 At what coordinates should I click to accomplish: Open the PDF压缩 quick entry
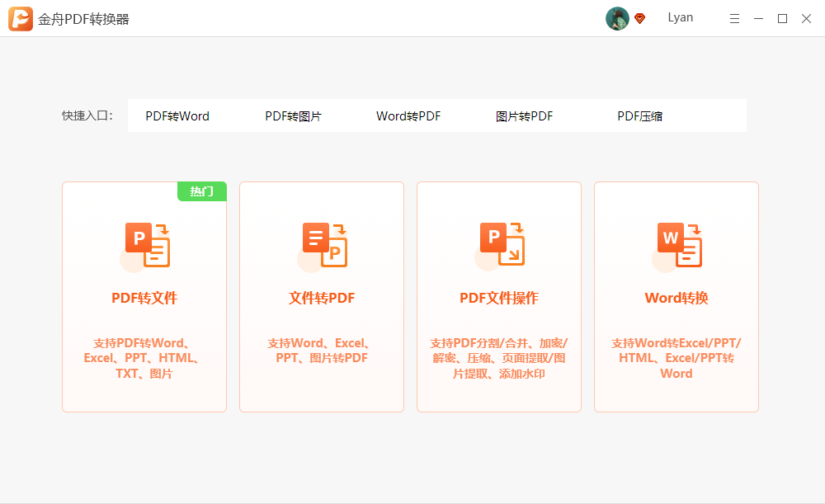(640, 116)
